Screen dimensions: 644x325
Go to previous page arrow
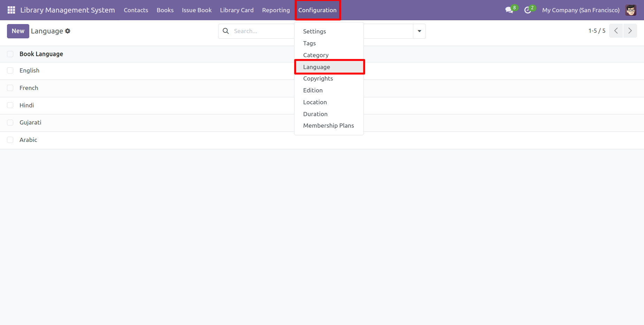tap(616, 31)
